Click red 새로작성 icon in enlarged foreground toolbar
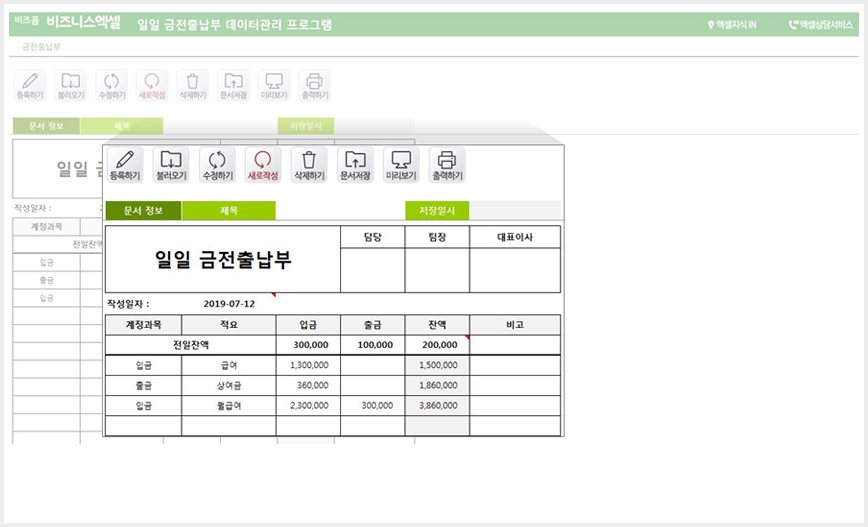Screen dimensions: 868x527 263,164
